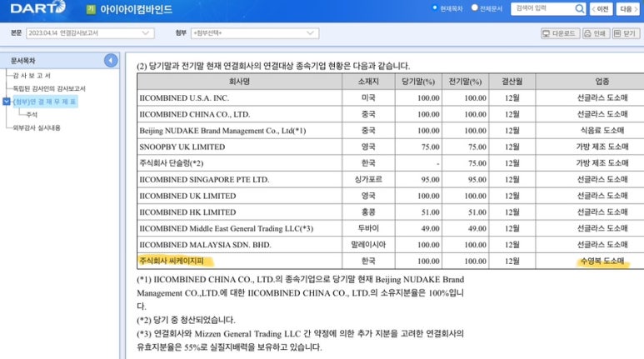This screenshot has width=644, height=359.
Task: Select (첨부)연결재무제표 tree item
Action: [x=45, y=102]
